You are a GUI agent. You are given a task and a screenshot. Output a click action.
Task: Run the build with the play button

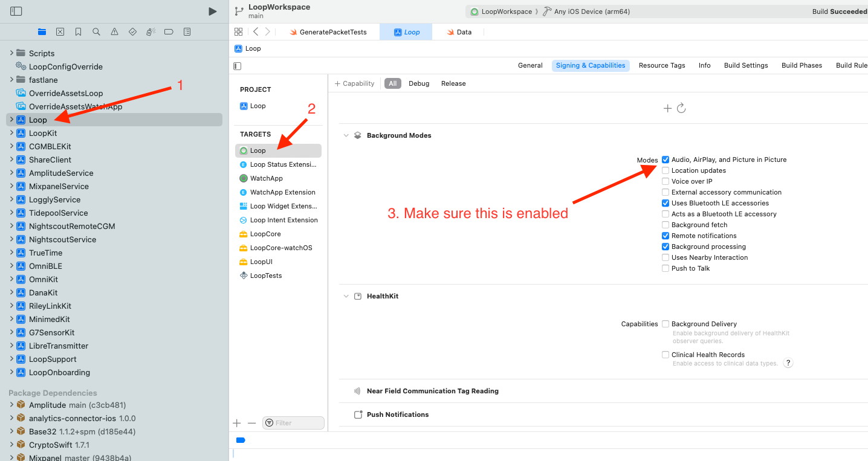point(212,11)
